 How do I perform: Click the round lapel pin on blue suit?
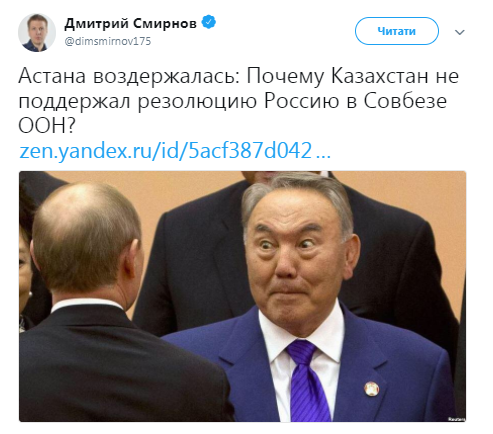click(x=371, y=389)
